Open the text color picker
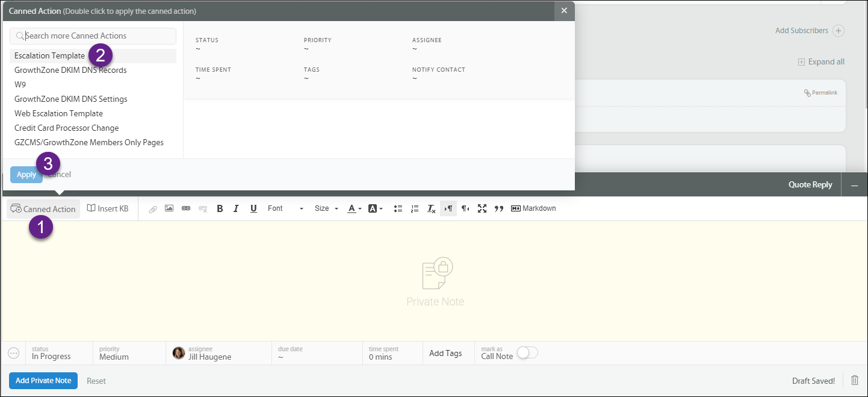The width and height of the screenshot is (868, 397). coord(355,208)
